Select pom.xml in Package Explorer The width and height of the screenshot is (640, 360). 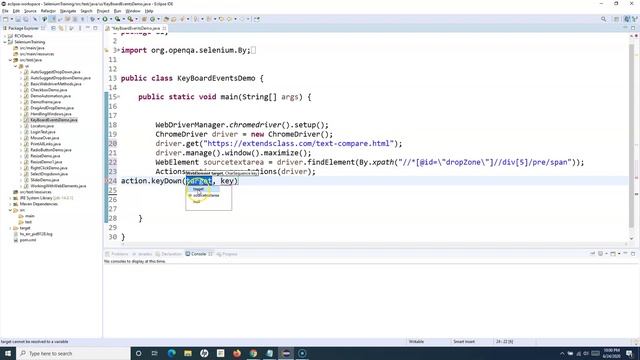click(x=28, y=240)
